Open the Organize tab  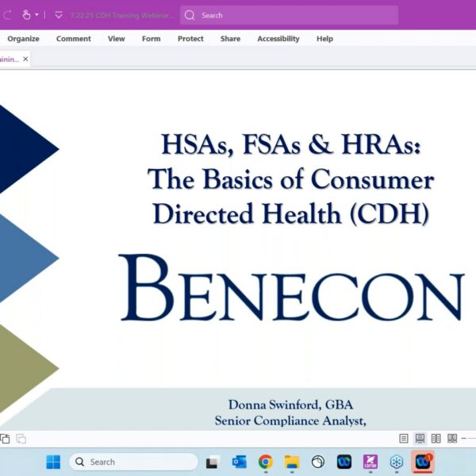(23, 39)
